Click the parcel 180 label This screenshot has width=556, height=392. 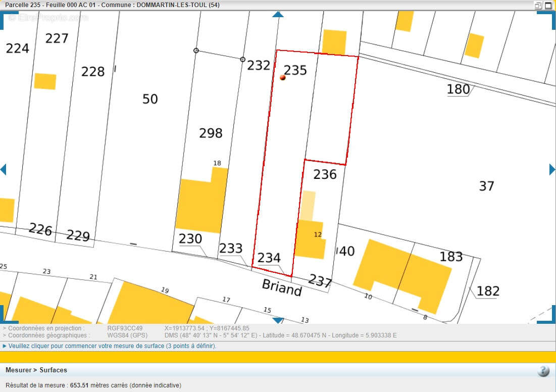[x=458, y=89]
